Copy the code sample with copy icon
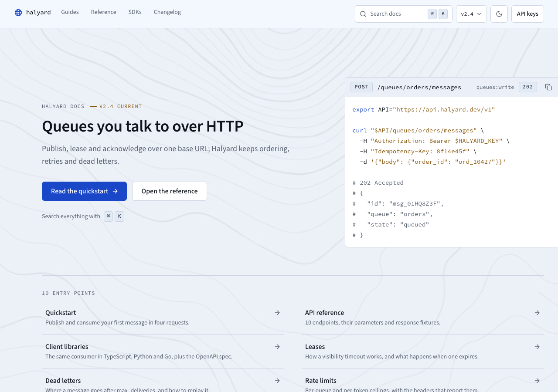 [x=548, y=87]
